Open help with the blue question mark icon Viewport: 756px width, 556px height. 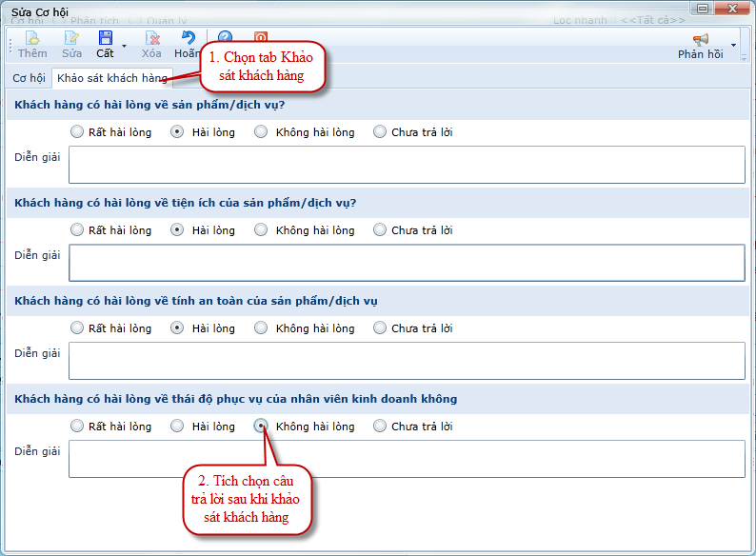tap(226, 39)
